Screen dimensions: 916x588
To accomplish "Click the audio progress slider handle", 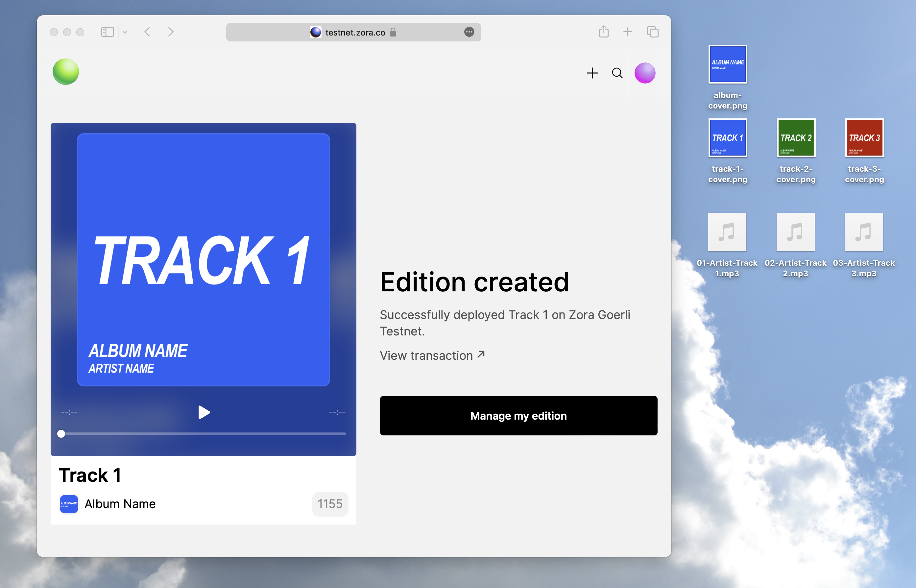I will click(61, 434).
